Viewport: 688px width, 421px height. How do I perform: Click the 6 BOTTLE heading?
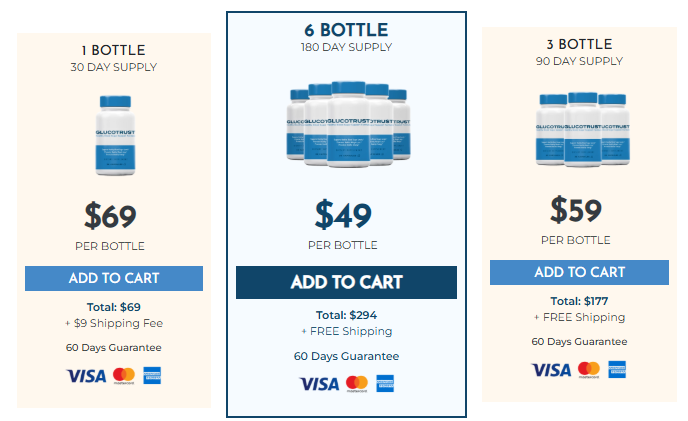[x=346, y=30]
